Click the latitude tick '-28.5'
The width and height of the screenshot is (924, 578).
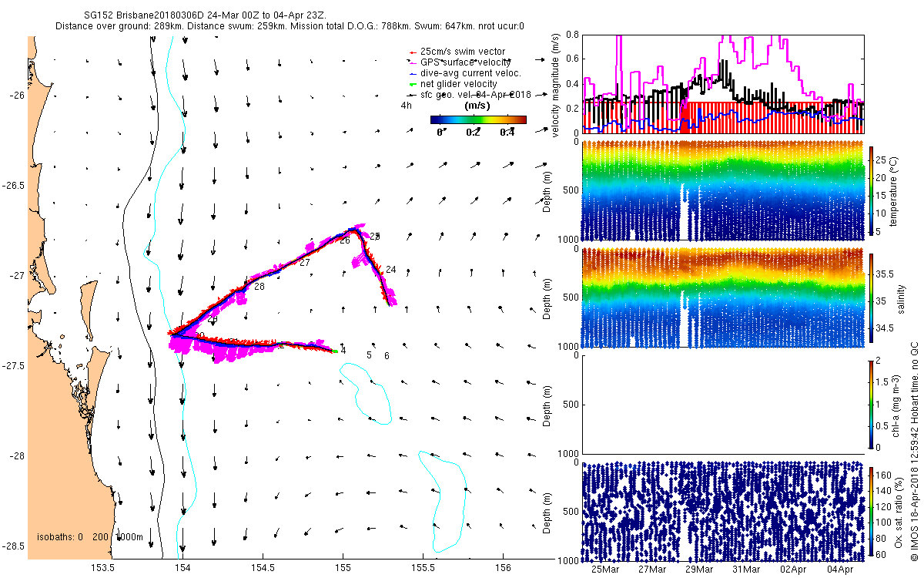point(14,545)
